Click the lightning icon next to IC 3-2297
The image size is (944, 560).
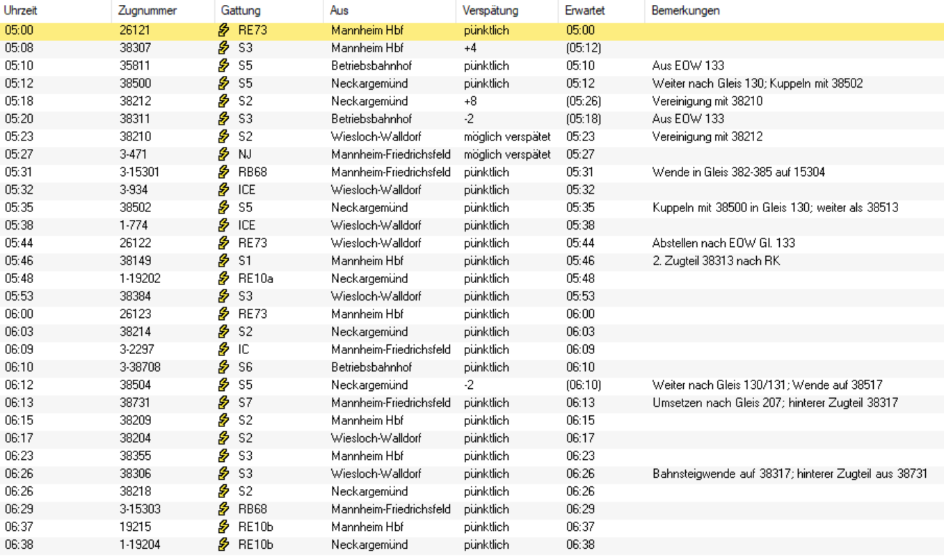223,349
